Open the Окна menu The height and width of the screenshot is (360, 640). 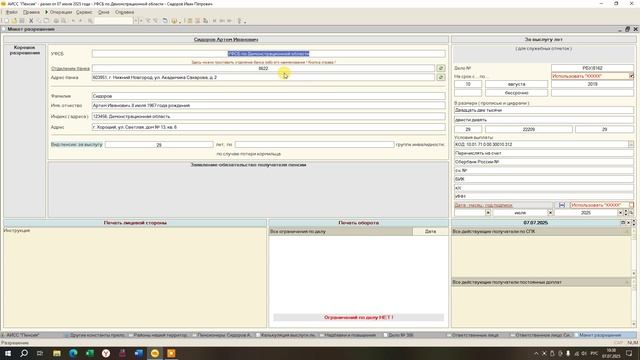104,12
